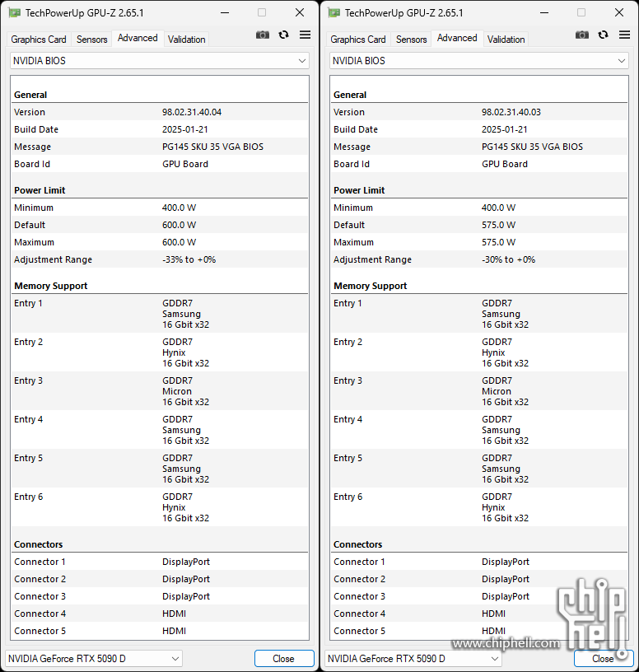Viewport: 639px width, 672px height.
Task: Select version value 98.02.31.40.03
Action: (x=511, y=112)
